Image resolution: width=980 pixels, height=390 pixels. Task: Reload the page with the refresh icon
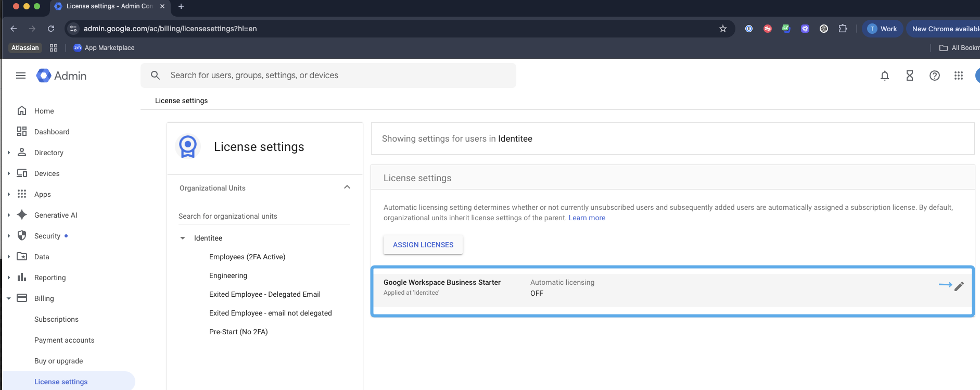pyautogui.click(x=51, y=29)
